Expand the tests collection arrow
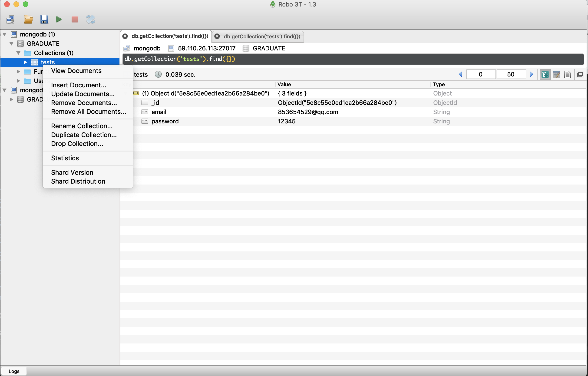 coord(25,62)
